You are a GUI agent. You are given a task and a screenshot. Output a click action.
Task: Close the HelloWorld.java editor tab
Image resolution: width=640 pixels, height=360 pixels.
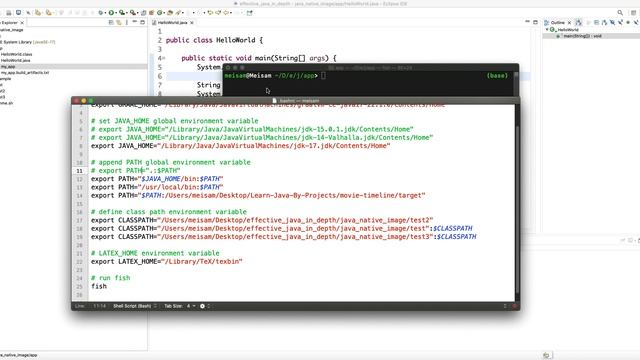[x=192, y=22]
